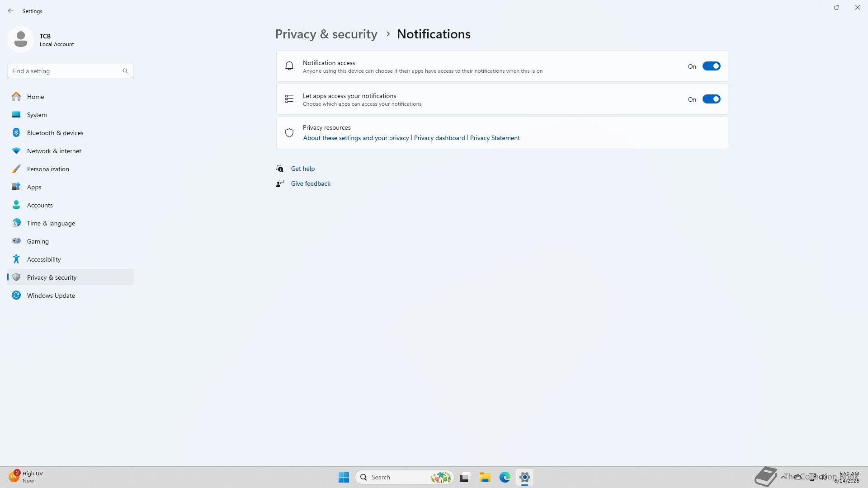Click the Accessibility icon in sidebar
The height and width of the screenshot is (488, 868).
[x=16, y=259]
